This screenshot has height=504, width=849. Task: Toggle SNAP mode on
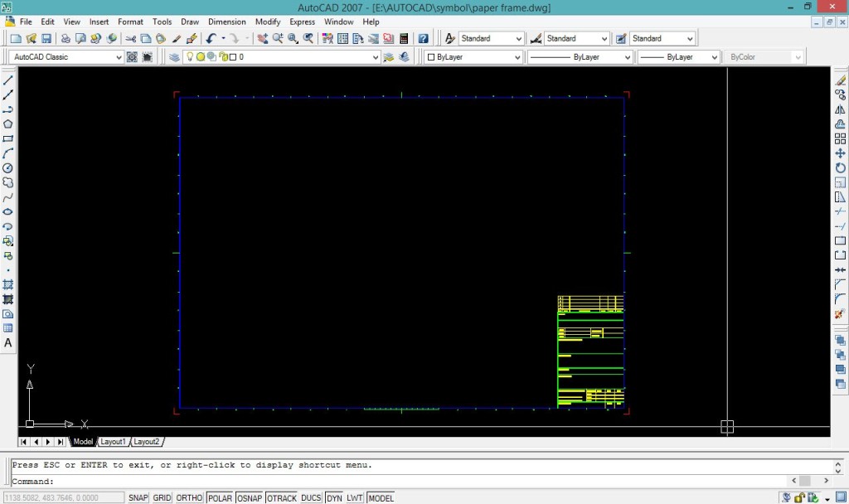point(138,497)
